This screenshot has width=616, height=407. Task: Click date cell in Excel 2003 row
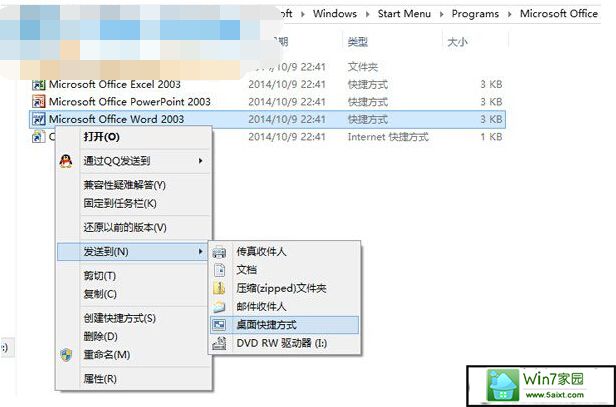click(x=287, y=84)
